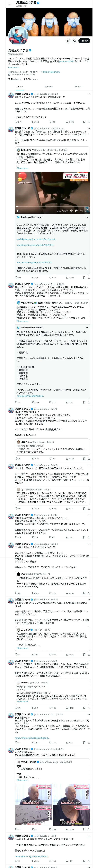
Task: Expand "Show more" in 100年のつけ quoted post
Action: (x=22, y=168)
